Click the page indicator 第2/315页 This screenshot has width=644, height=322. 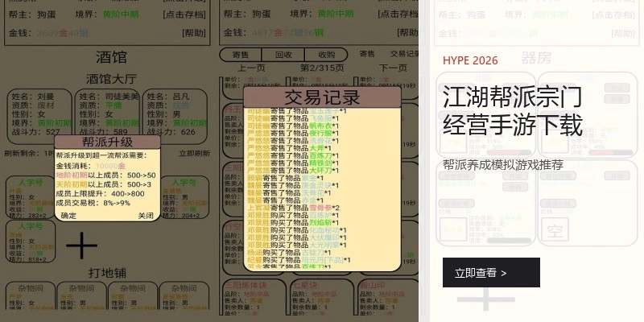(322, 68)
